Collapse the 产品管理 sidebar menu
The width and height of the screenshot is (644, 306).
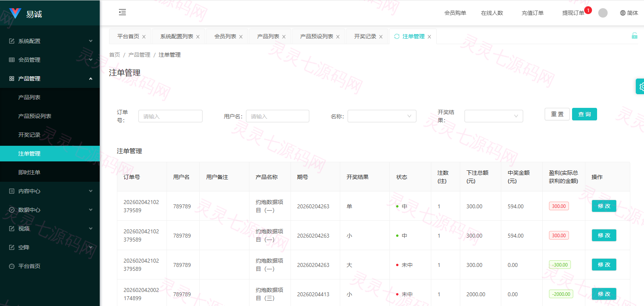50,79
